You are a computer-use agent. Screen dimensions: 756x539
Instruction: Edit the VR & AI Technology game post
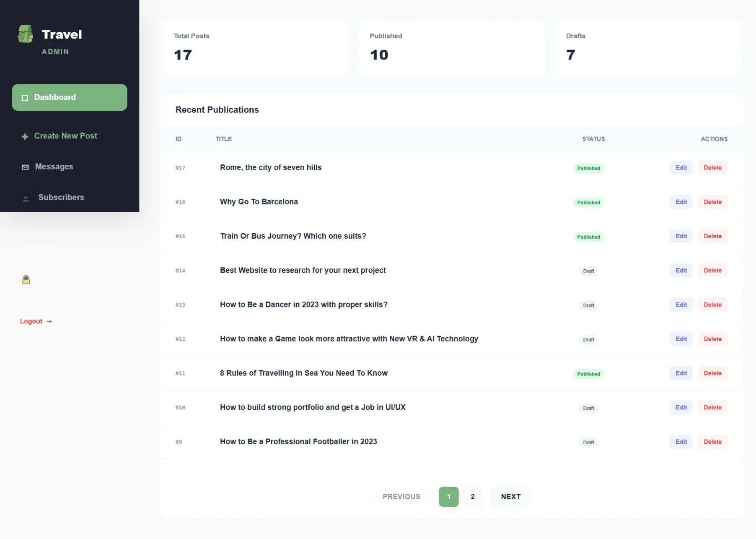click(681, 339)
